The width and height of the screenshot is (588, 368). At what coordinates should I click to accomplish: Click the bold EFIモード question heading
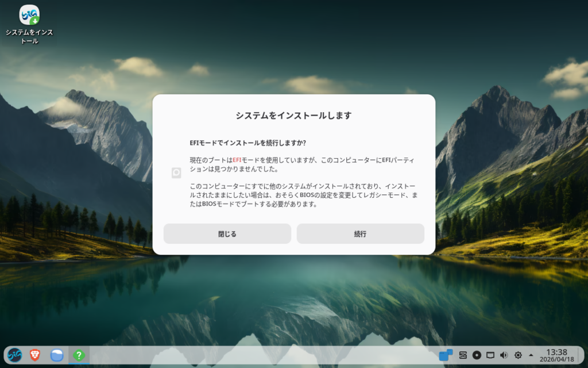pos(247,143)
